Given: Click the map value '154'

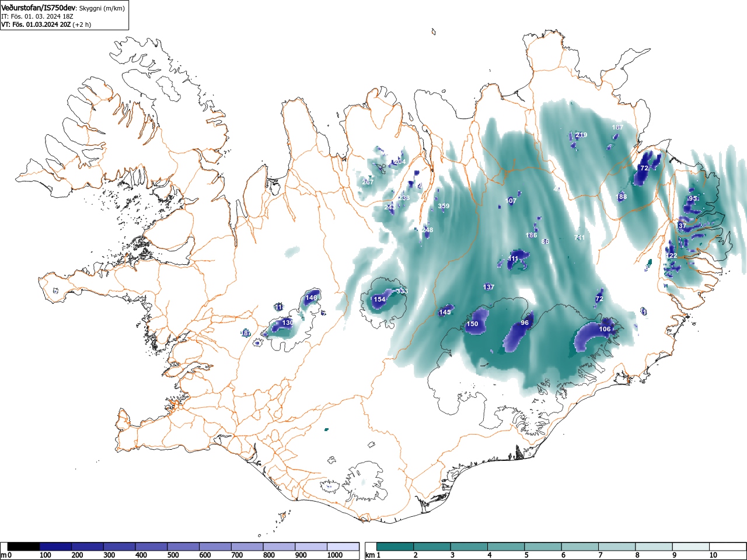Looking at the screenshot, I should (379, 299).
